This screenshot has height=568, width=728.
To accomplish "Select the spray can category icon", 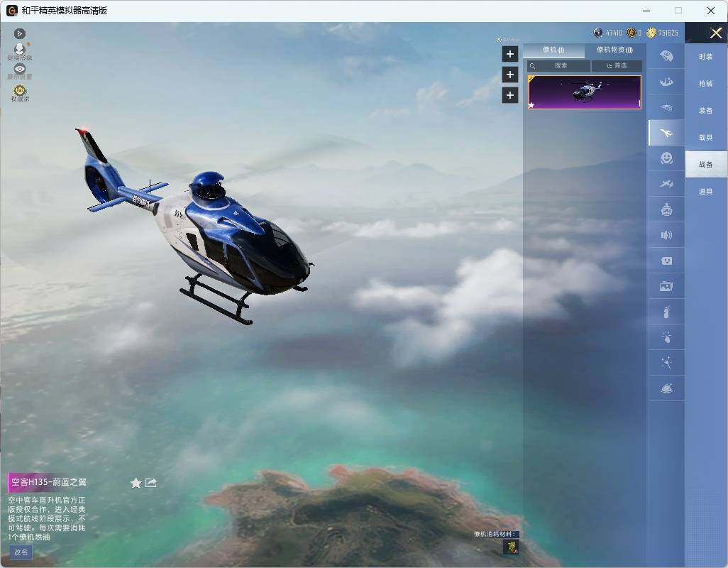I will (666, 312).
